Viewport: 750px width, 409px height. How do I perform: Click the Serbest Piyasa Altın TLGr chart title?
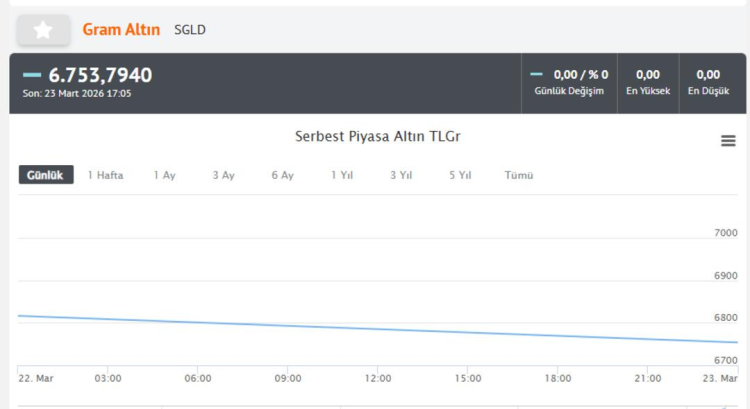point(377,136)
